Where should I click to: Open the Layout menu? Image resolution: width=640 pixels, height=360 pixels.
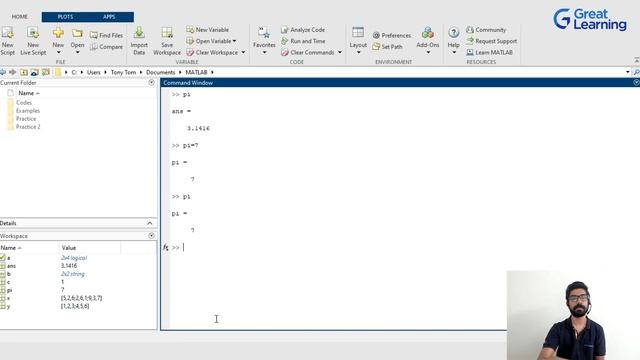tap(358, 41)
